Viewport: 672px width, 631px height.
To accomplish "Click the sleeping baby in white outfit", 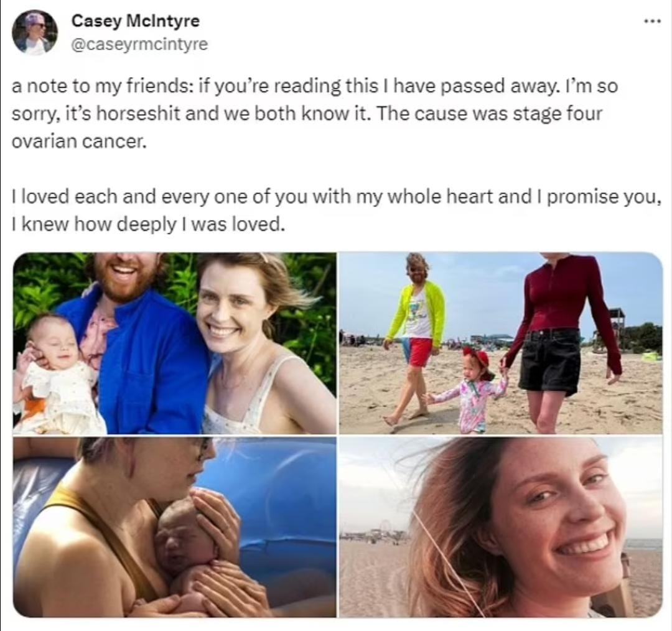I will coord(56,374).
